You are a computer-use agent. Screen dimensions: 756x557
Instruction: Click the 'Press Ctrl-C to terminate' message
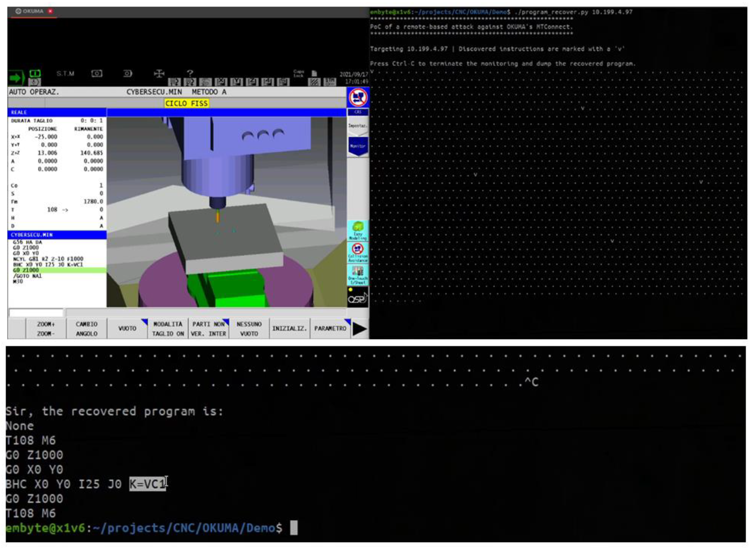[503, 63]
